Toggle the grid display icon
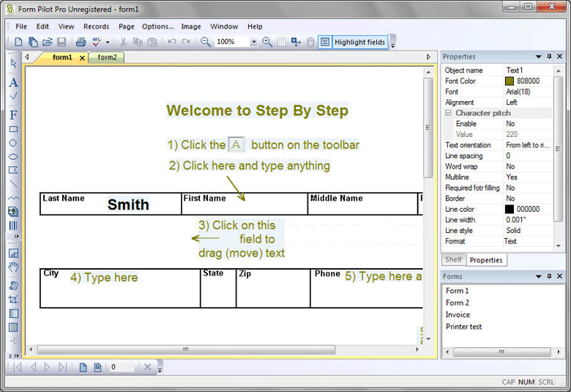This screenshot has height=392, width=571. [281, 42]
